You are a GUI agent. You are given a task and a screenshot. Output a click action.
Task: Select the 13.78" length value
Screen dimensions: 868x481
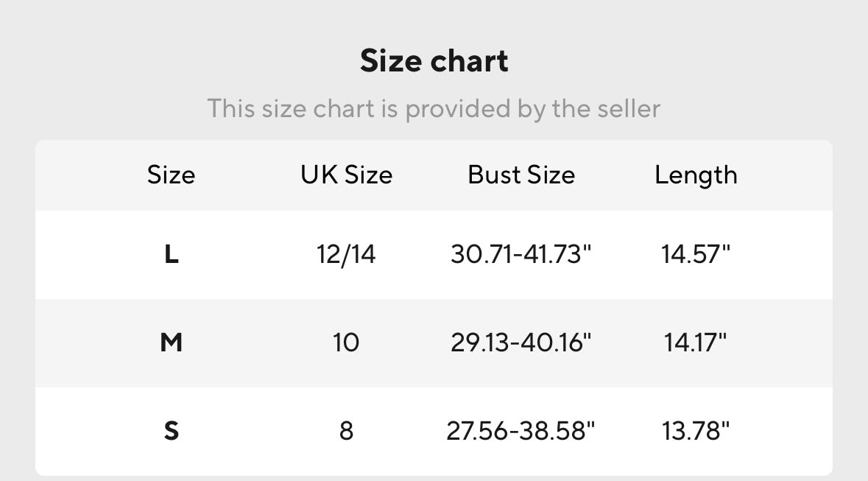tap(696, 430)
